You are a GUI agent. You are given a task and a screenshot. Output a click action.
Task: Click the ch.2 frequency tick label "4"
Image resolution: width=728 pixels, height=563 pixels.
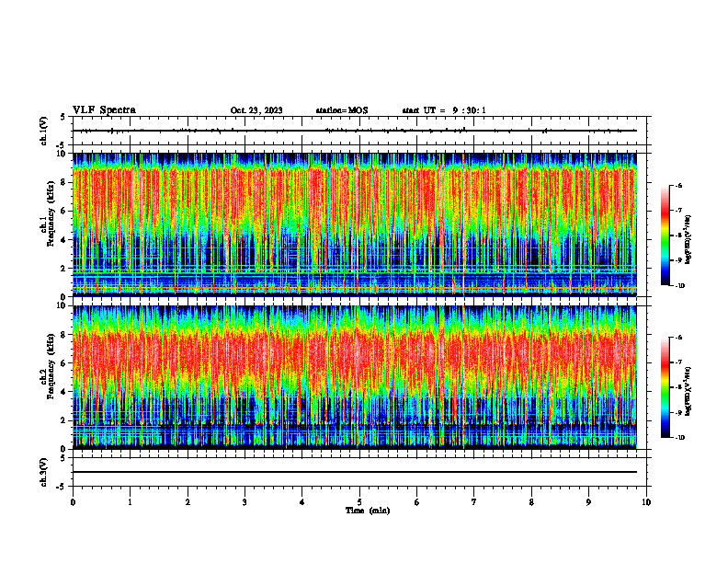64,392
